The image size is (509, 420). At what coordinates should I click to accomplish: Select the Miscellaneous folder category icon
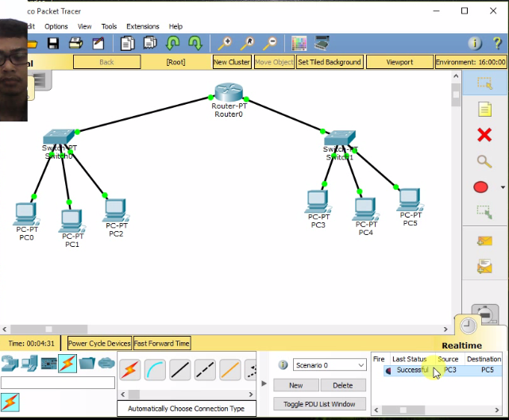click(87, 363)
